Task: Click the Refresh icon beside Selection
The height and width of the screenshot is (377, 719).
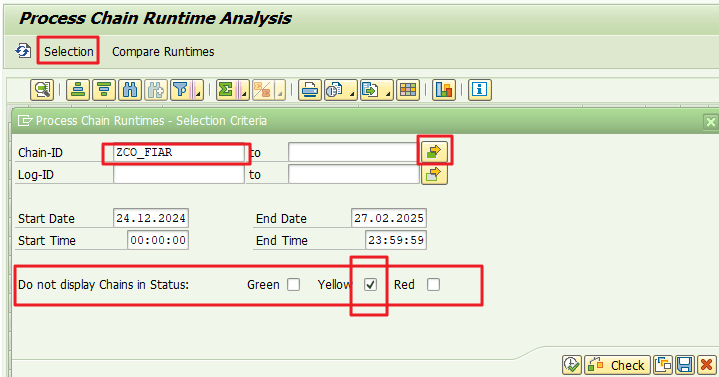Action: (x=23, y=51)
